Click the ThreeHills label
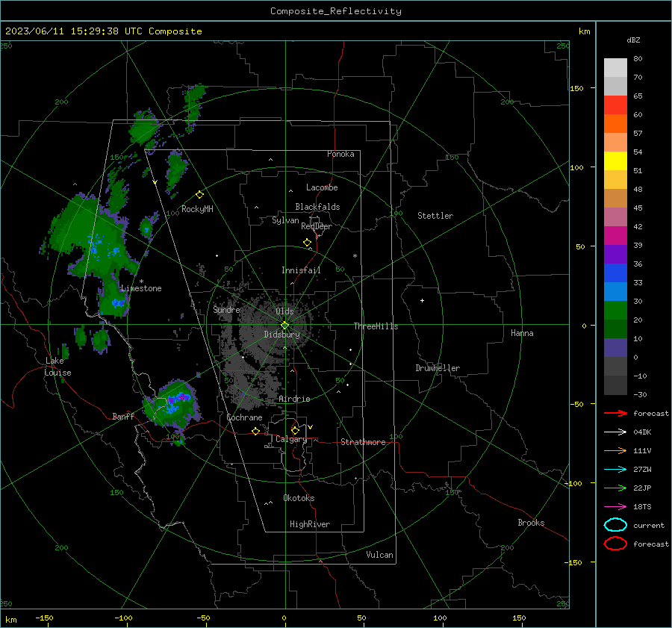672x628 pixels. click(376, 326)
